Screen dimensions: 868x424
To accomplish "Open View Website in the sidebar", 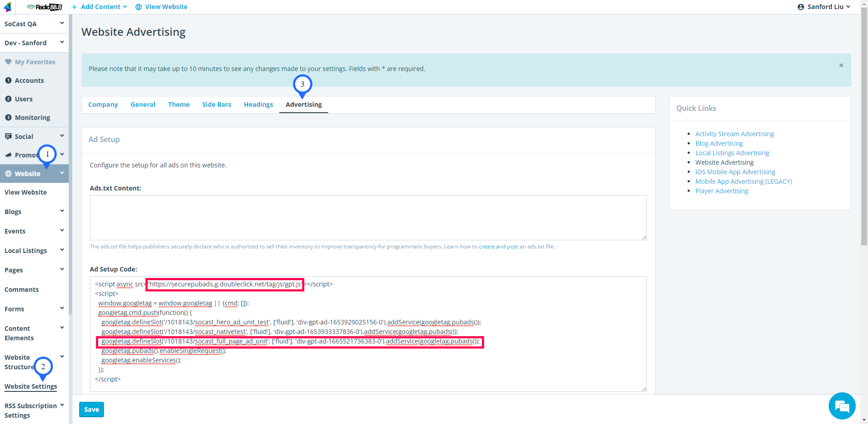I will click(26, 192).
